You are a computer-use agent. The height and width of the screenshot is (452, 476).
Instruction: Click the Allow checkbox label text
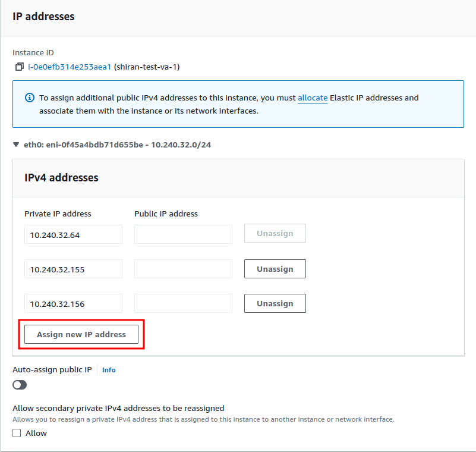coord(36,433)
